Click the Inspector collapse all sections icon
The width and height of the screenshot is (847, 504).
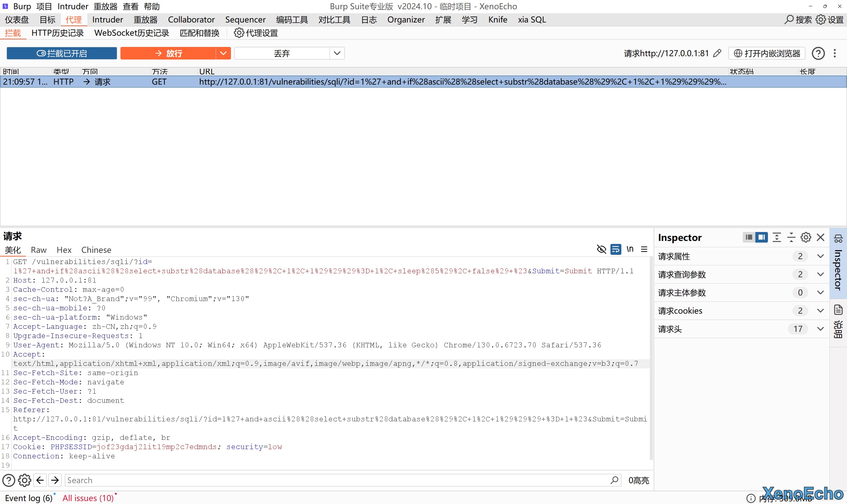791,237
